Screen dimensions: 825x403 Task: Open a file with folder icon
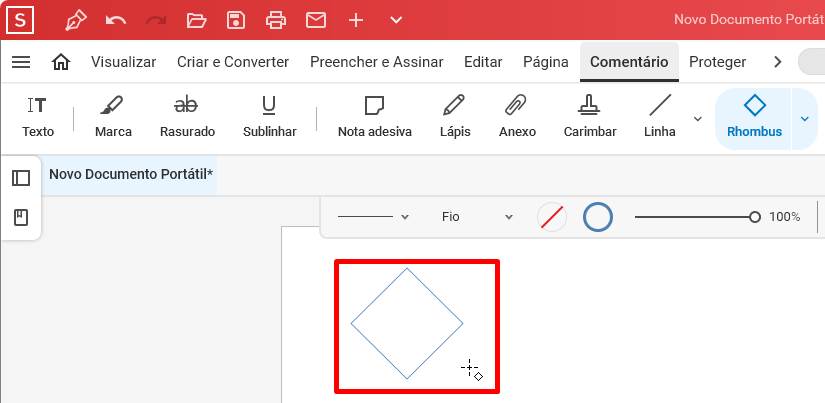pyautogui.click(x=196, y=21)
